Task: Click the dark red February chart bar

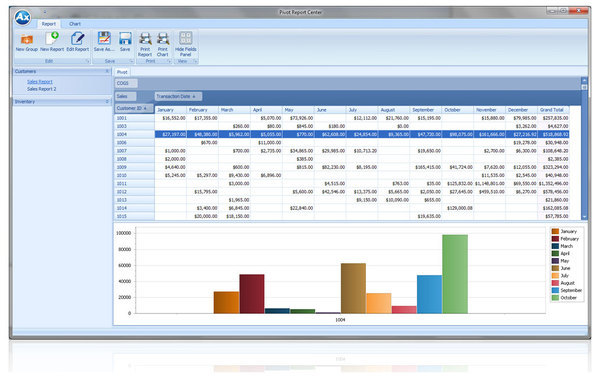Action: click(x=252, y=294)
